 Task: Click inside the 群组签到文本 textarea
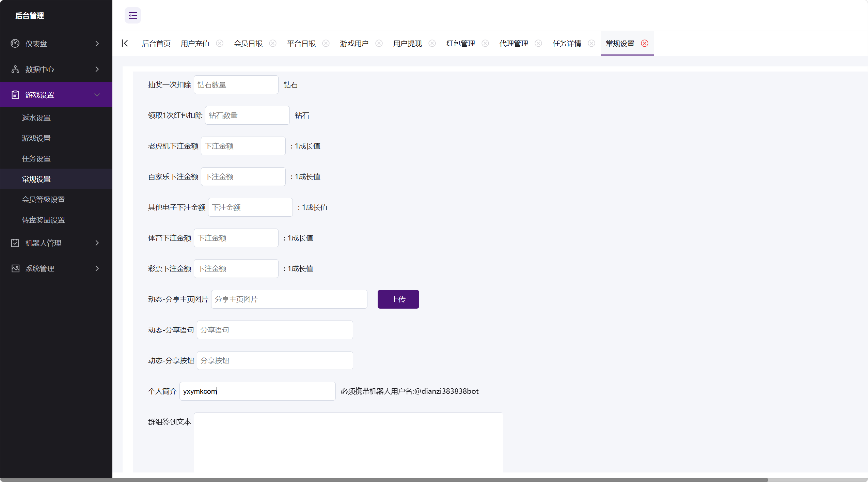tap(348, 442)
